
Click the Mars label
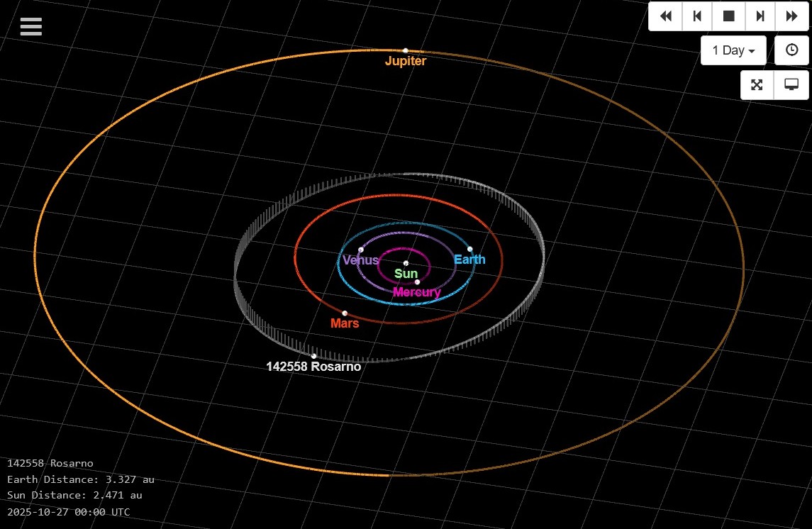[x=345, y=323]
